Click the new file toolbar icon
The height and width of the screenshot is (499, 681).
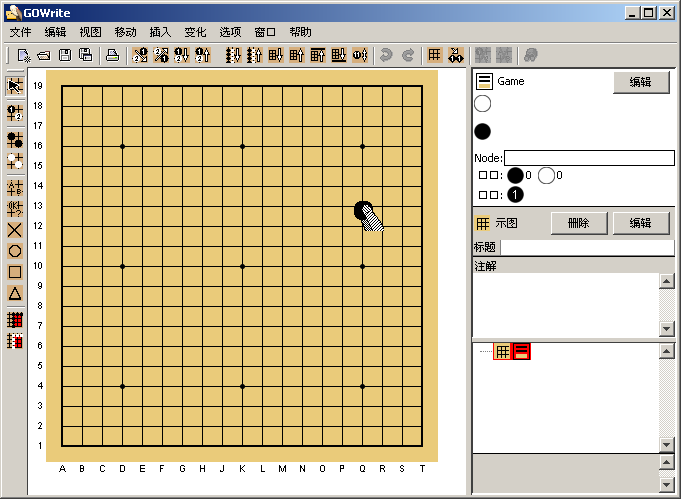pyautogui.click(x=24, y=55)
